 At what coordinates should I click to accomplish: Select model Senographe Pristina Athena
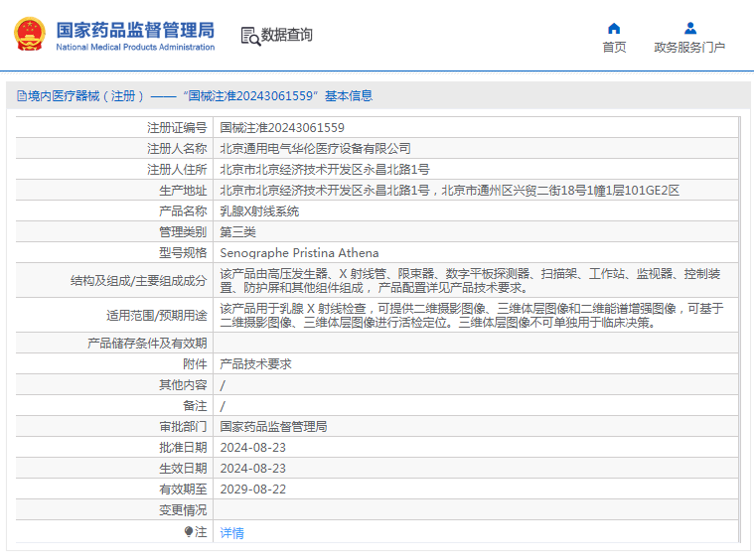pyautogui.click(x=299, y=253)
